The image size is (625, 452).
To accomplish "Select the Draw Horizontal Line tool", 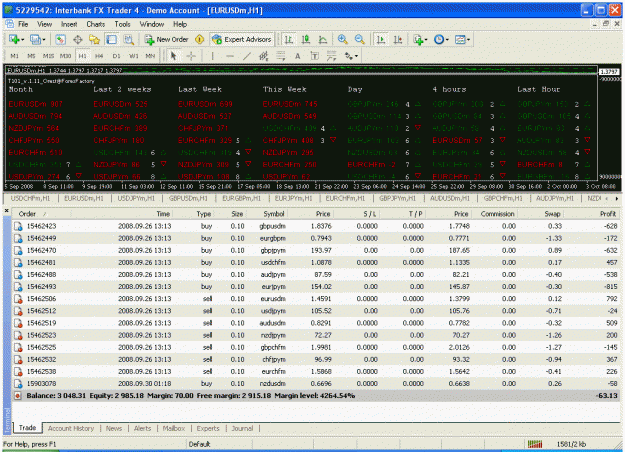I will click(x=230, y=56).
